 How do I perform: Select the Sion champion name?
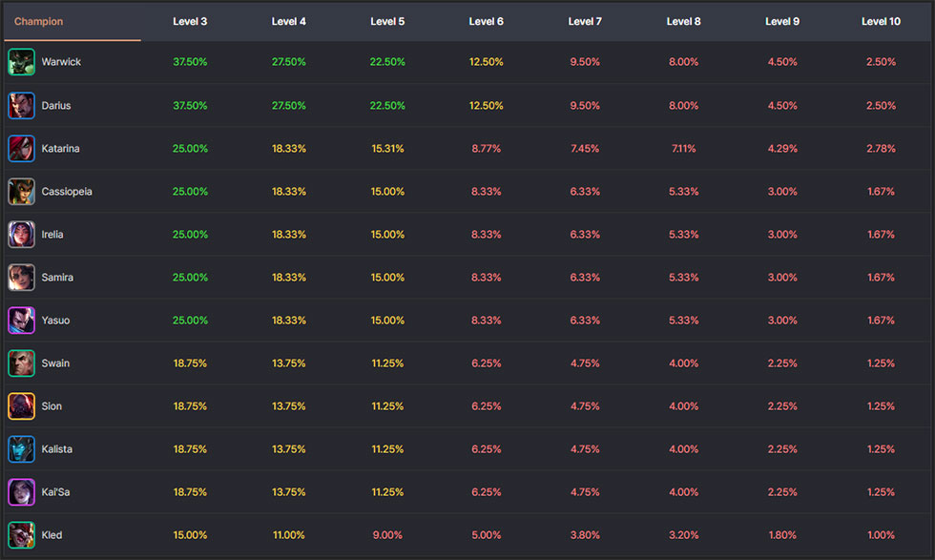[52, 406]
